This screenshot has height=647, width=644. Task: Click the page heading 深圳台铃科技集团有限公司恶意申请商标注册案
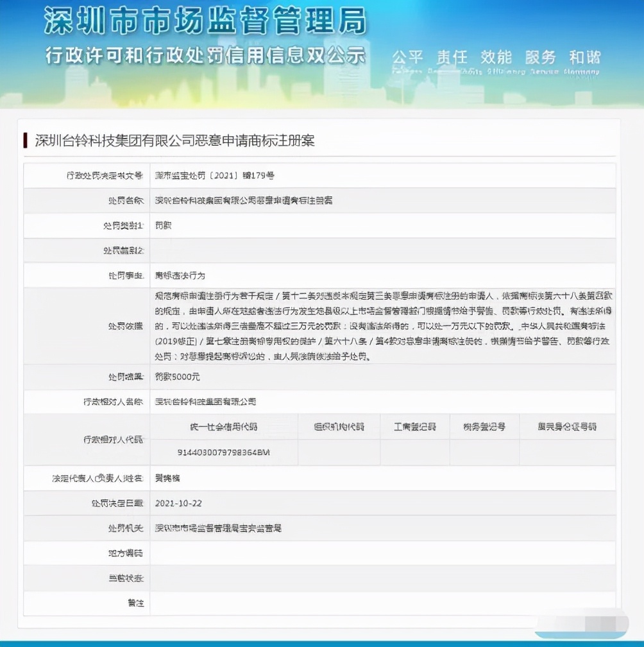[175, 141]
